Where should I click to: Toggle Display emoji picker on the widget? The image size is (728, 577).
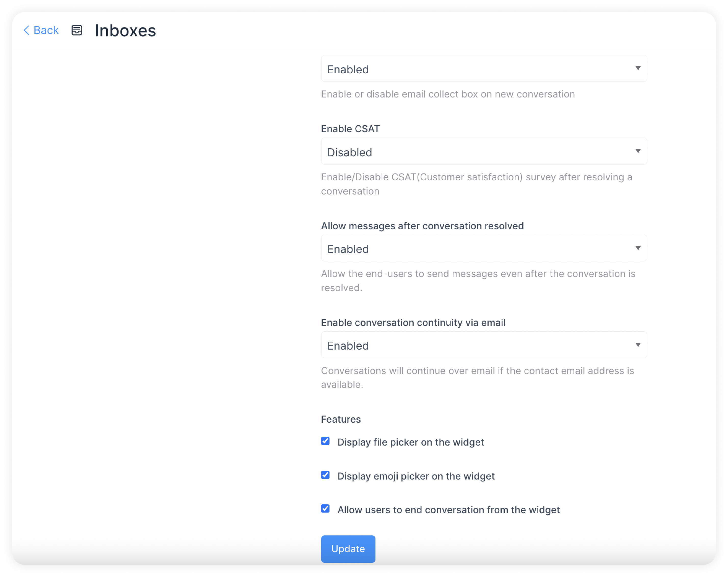pyautogui.click(x=325, y=475)
